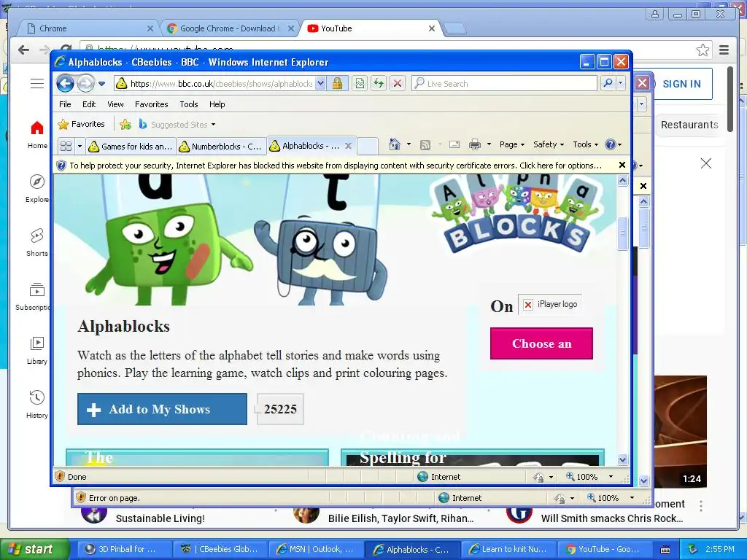Click Add to My Shows button
Screen dimensions: 747x560
162,409
